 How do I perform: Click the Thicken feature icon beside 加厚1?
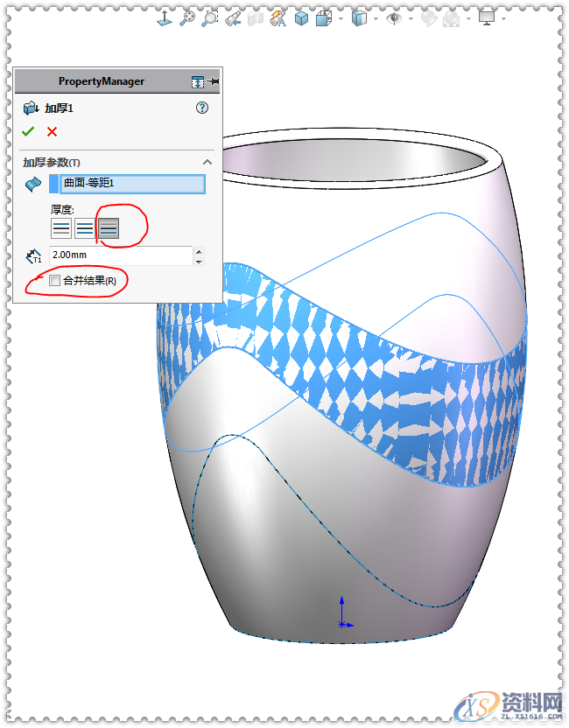pos(32,108)
